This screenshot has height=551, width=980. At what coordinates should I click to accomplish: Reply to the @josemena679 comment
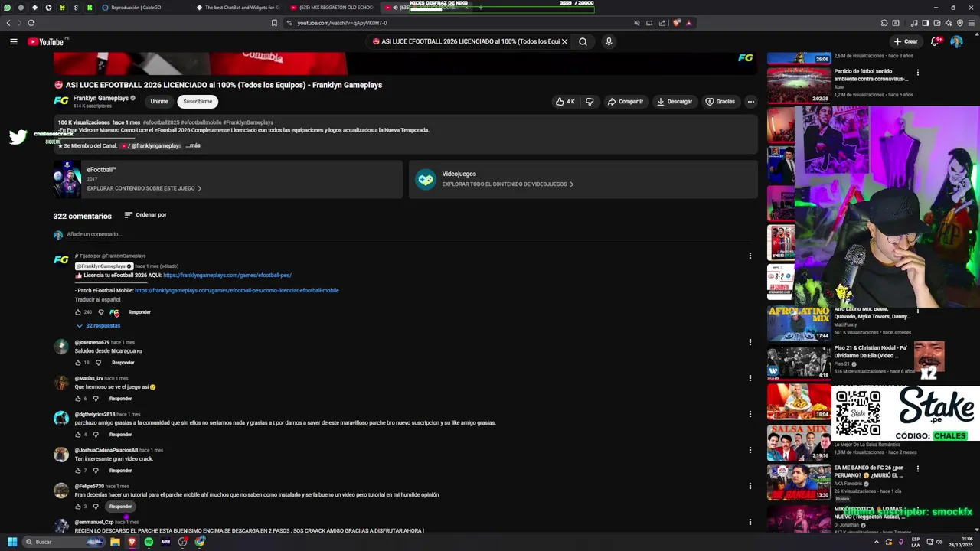122,362
